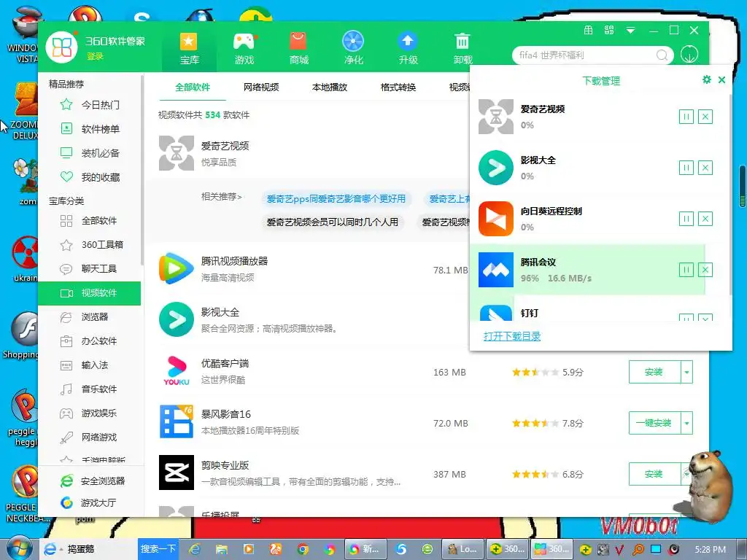Open download manager settings gear

707,79
